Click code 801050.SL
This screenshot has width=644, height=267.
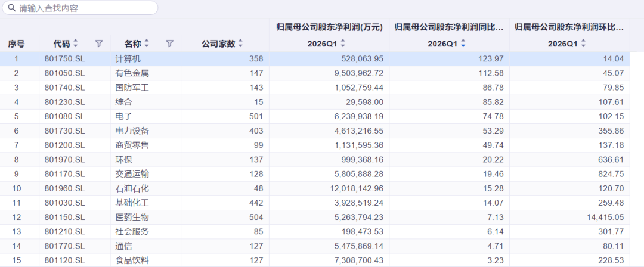(64, 73)
